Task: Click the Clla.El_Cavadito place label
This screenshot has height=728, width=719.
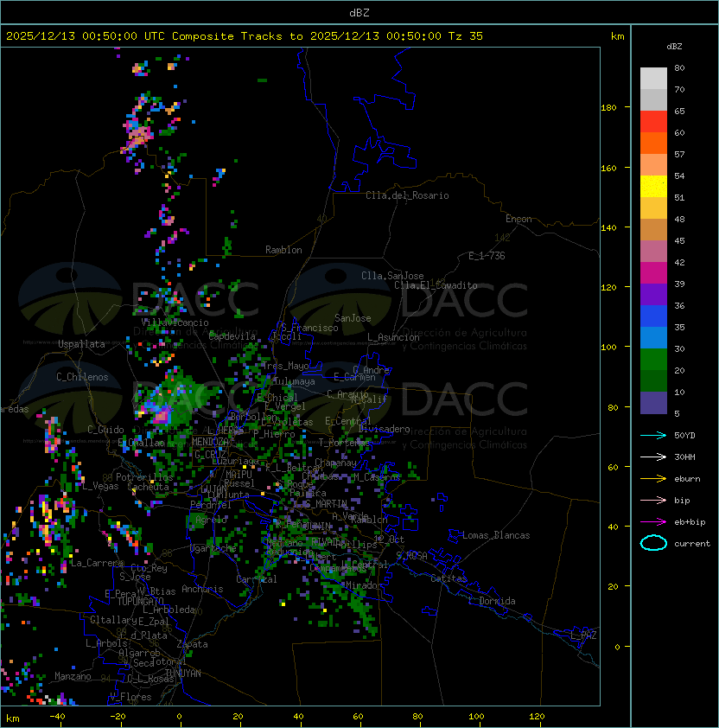Action: (x=436, y=285)
